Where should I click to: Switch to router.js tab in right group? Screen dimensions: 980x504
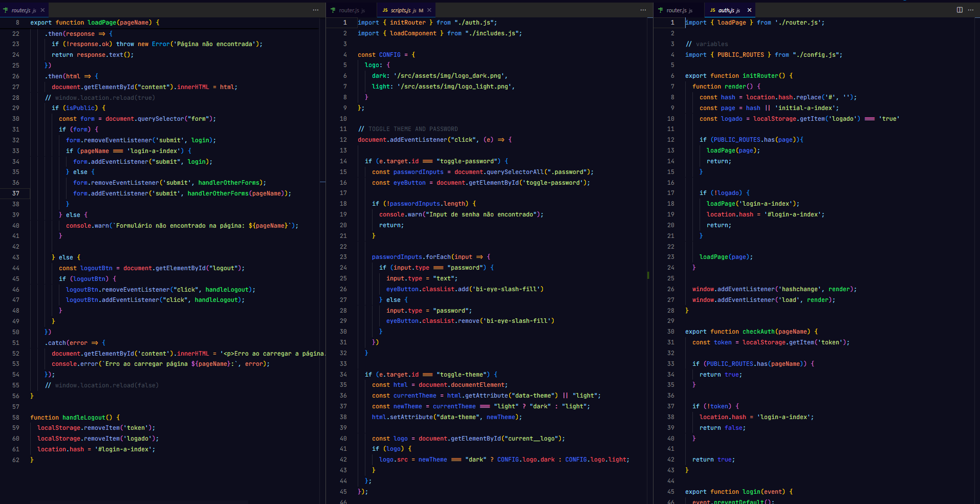(679, 10)
